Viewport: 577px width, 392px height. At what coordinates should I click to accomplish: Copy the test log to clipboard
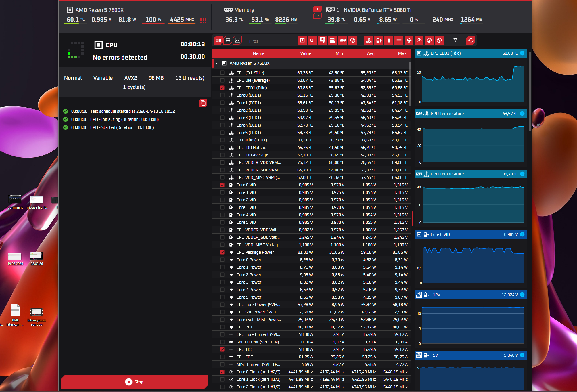tap(203, 103)
